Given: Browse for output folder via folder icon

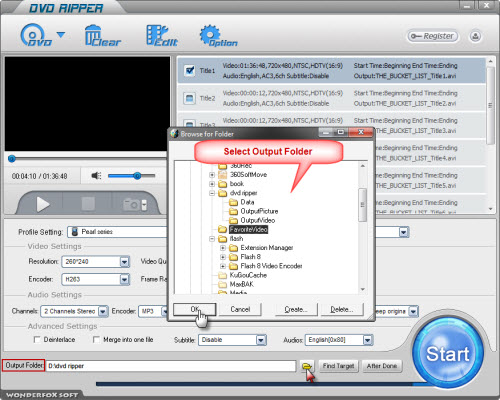Looking at the screenshot, I should click(x=307, y=366).
